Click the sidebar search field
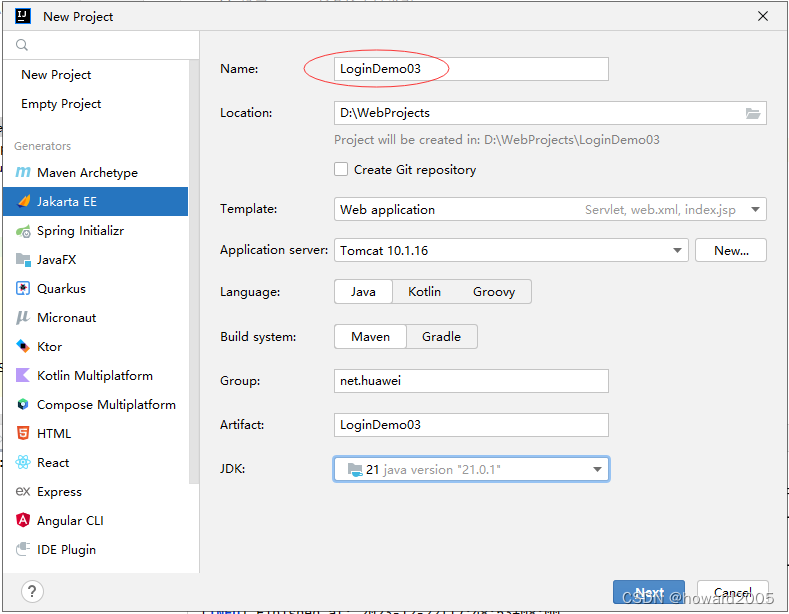The width and height of the screenshot is (789, 614). click(x=101, y=45)
